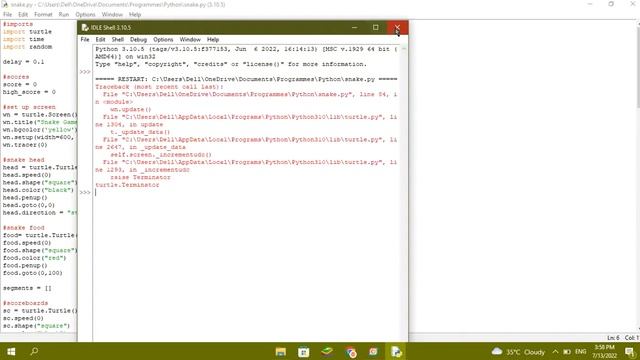Click the ENG language indicator

(581, 352)
